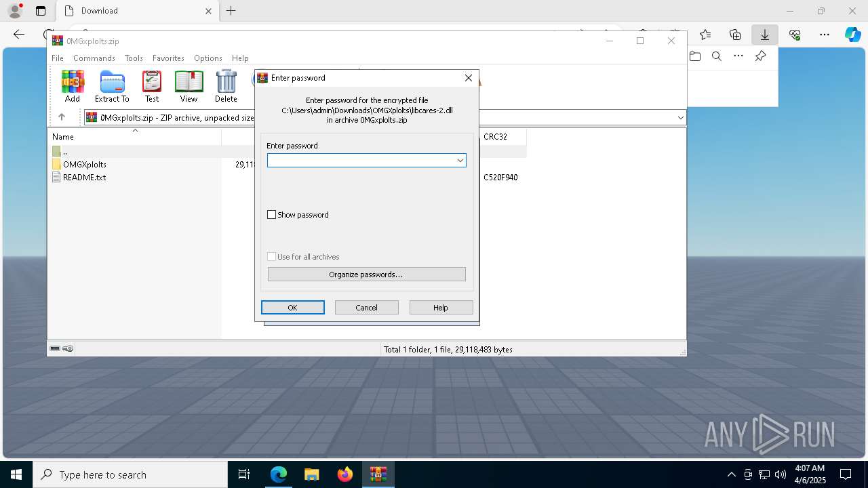
Task: Open File Explorer from the taskbar
Action: click(x=312, y=474)
